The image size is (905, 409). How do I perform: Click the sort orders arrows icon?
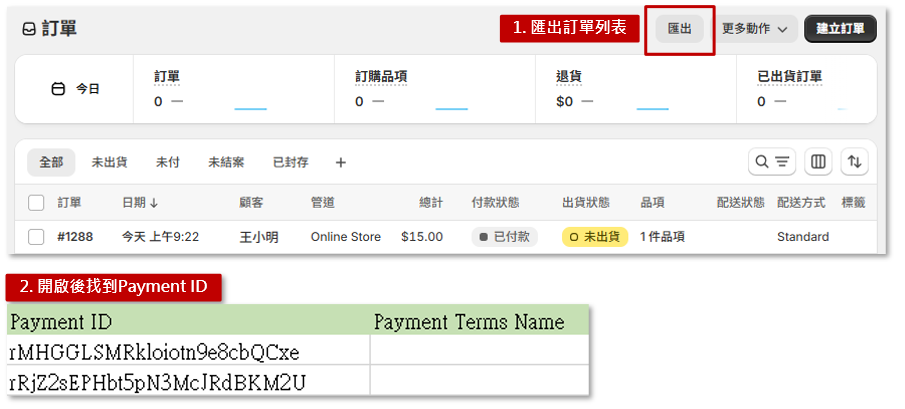(x=854, y=162)
